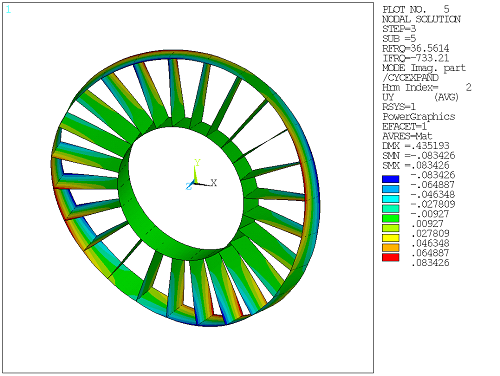Click the 'RSYS=1' text
This screenshot has width=500, height=376.
399,107
